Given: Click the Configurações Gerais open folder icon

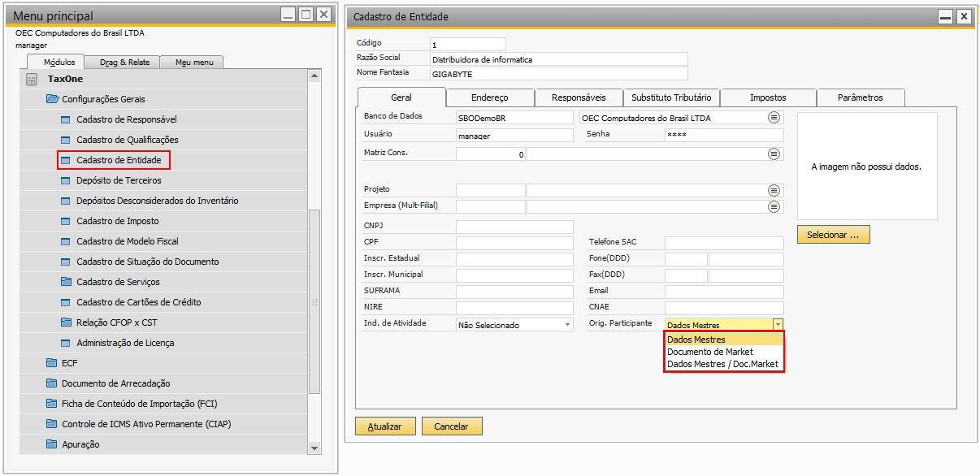Looking at the screenshot, I should pyautogui.click(x=53, y=99).
